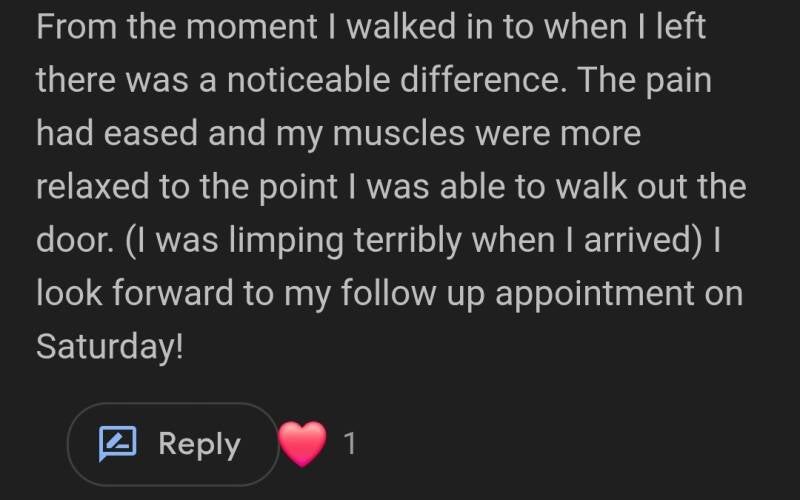Image resolution: width=800 pixels, height=500 pixels.
Task: Tap the red heart like icon
Action: pyautogui.click(x=303, y=443)
